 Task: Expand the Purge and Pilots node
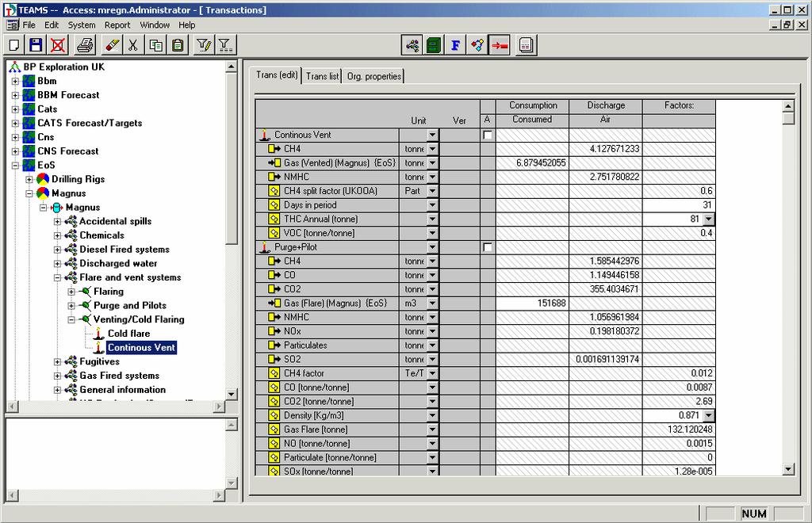click(71, 306)
